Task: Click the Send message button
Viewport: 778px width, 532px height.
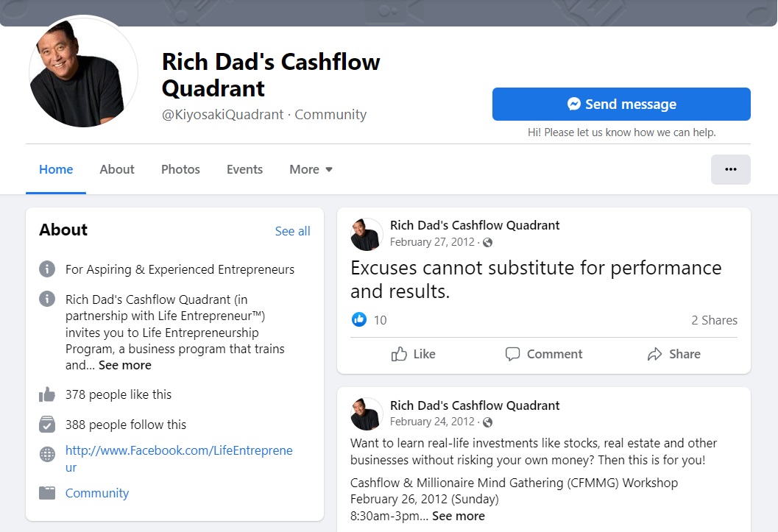Action: coord(621,104)
